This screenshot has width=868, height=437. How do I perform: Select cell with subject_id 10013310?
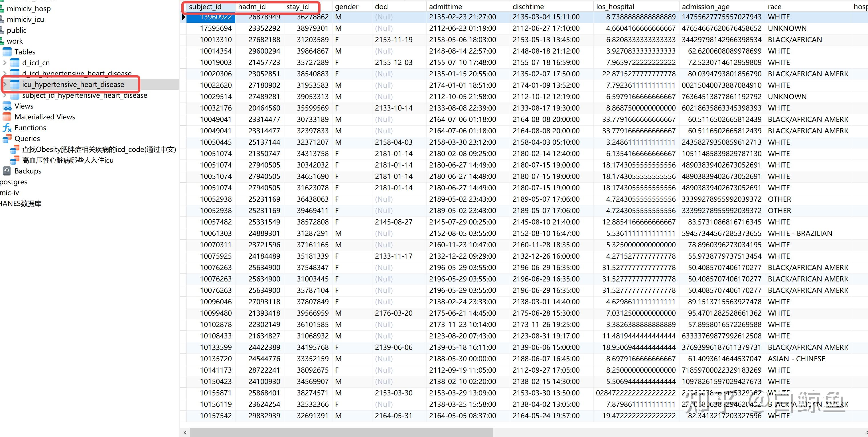tap(216, 40)
